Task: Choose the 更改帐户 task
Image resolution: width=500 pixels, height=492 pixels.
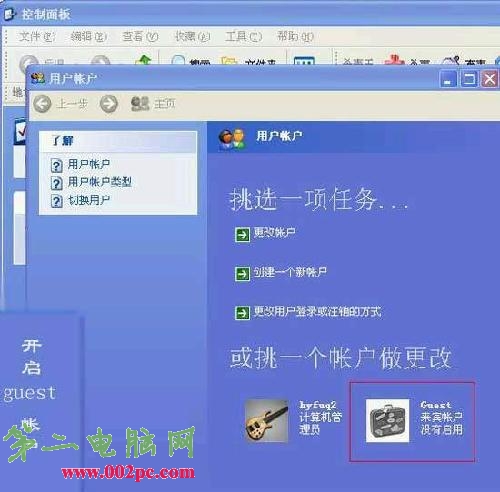Action: point(274,232)
